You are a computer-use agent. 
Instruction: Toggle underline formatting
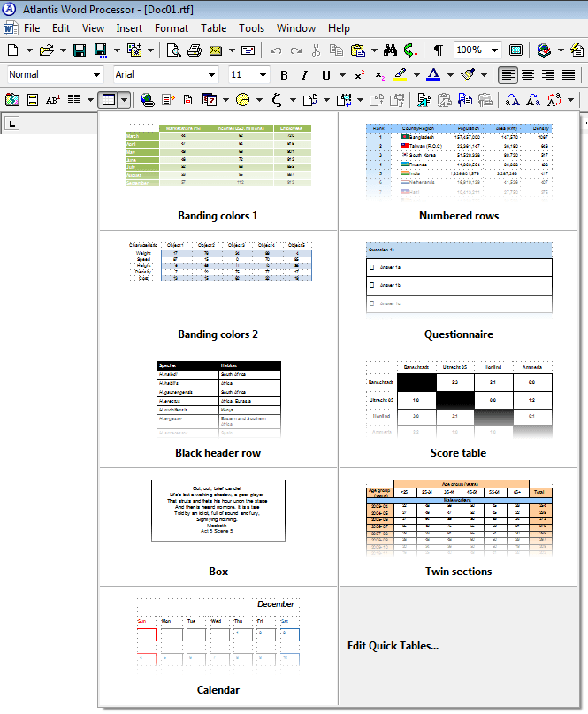(326, 75)
